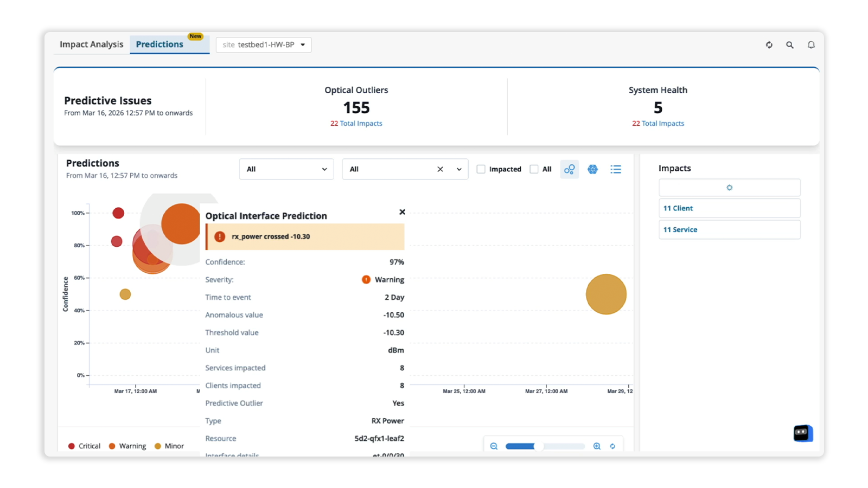Open the 11 Service impacts entry

pos(730,229)
